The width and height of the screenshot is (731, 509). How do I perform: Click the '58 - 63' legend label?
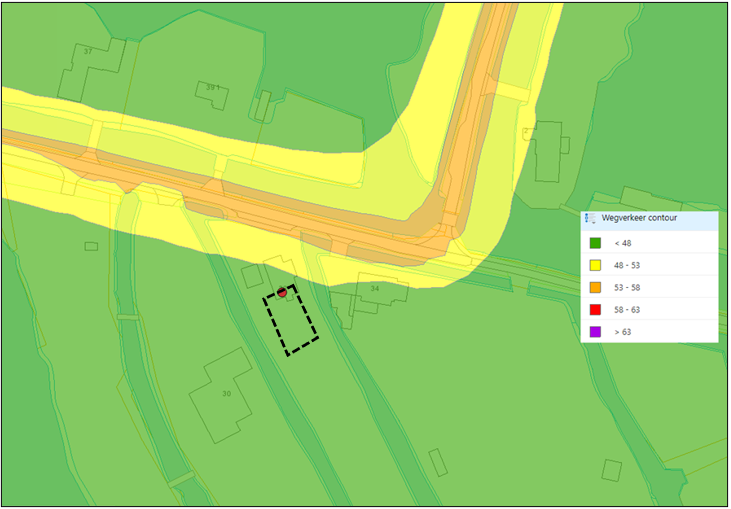click(x=627, y=310)
